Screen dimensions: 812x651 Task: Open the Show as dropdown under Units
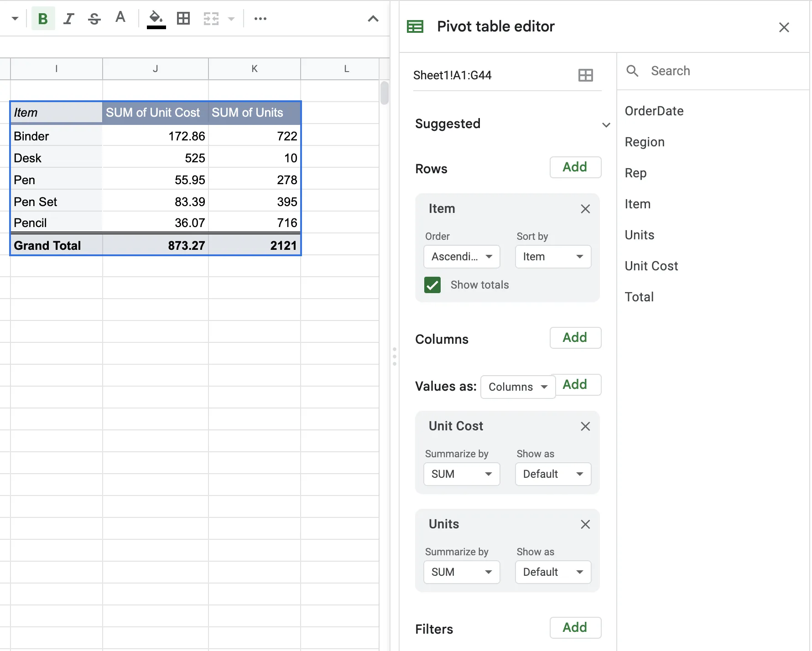tap(553, 572)
